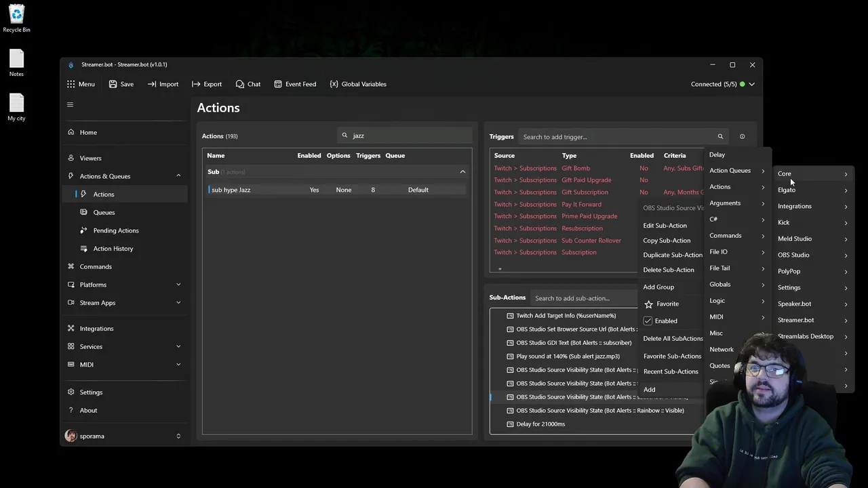This screenshot has height=488, width=868.
Task: Expand the Core submenu
Action: tap(812, 174)
